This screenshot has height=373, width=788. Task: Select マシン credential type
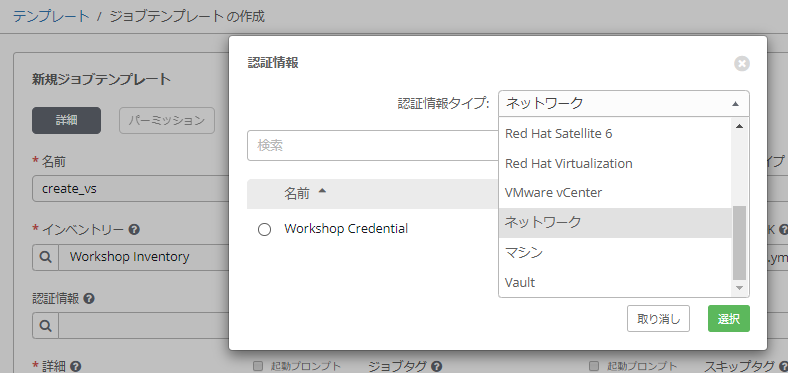(616, 252)
